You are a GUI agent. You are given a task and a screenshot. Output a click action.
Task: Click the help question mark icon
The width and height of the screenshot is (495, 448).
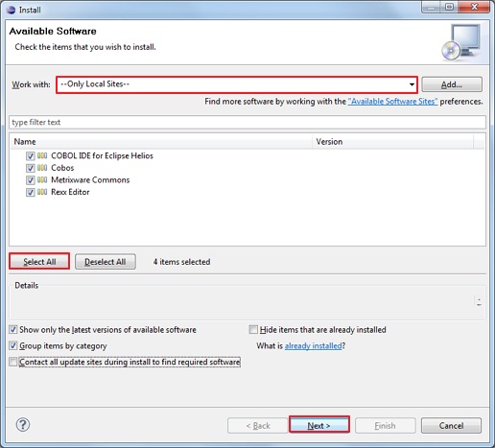point(23,425)
